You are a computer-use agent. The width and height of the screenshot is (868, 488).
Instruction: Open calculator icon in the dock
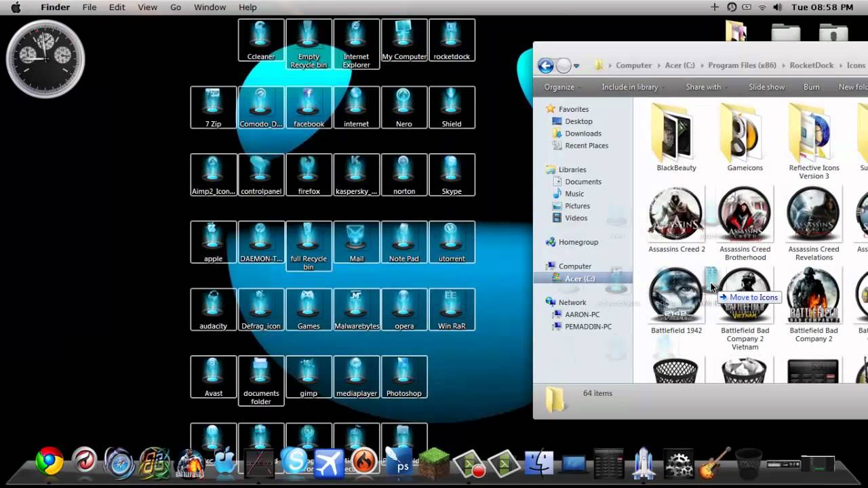(608, 464)
